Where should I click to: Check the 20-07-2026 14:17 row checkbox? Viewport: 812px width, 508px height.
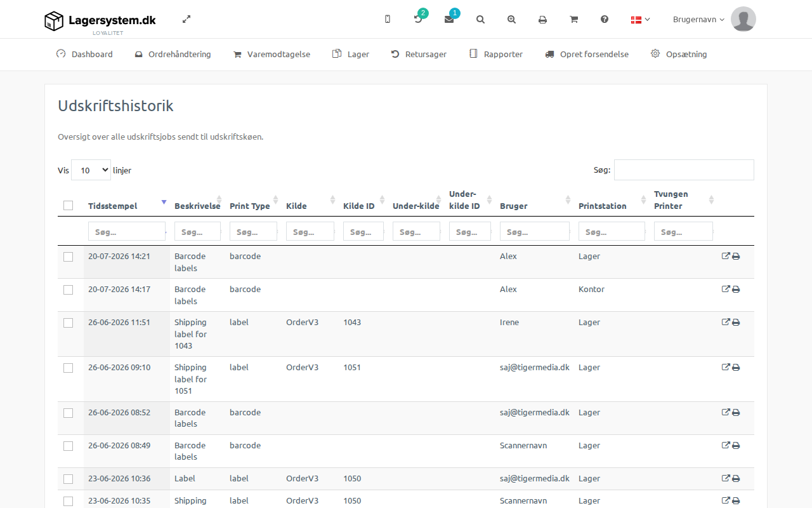pyautogui.click(x=69, y=290)
